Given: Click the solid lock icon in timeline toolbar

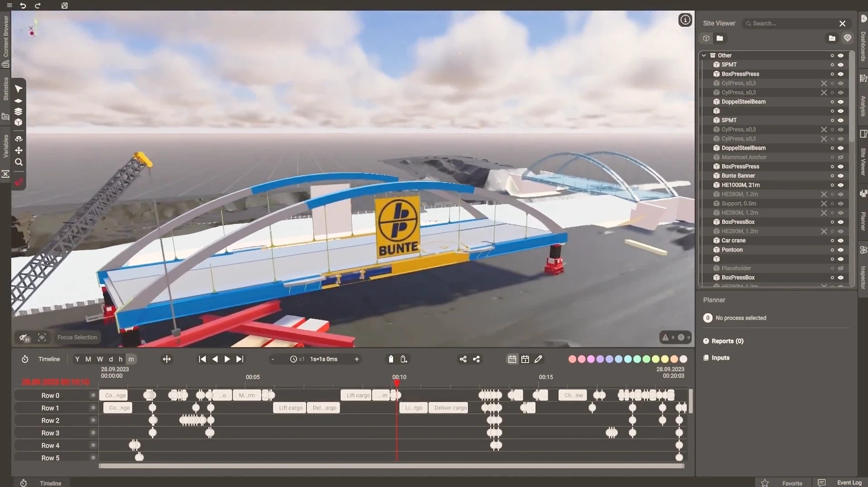Looking at the screenshot, I should point(391,359).
